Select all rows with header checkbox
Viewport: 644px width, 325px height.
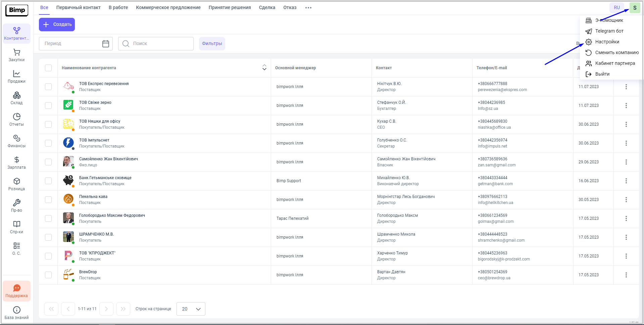tap(48, 68)
